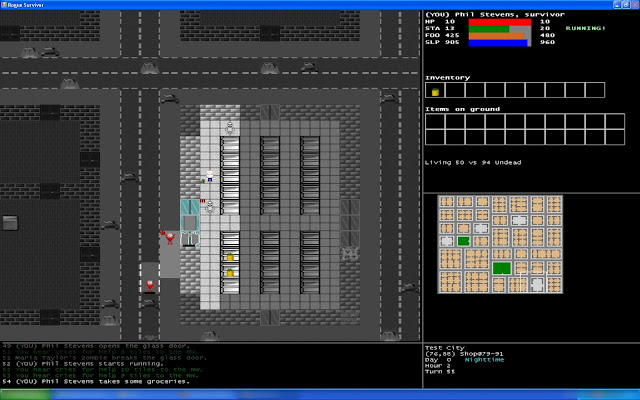Click the 'Inventory' heading

(x=447, y=78)
